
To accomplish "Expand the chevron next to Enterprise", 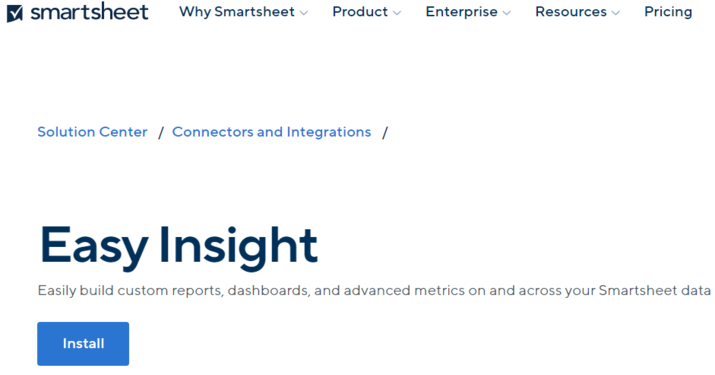I will [507, 13].
